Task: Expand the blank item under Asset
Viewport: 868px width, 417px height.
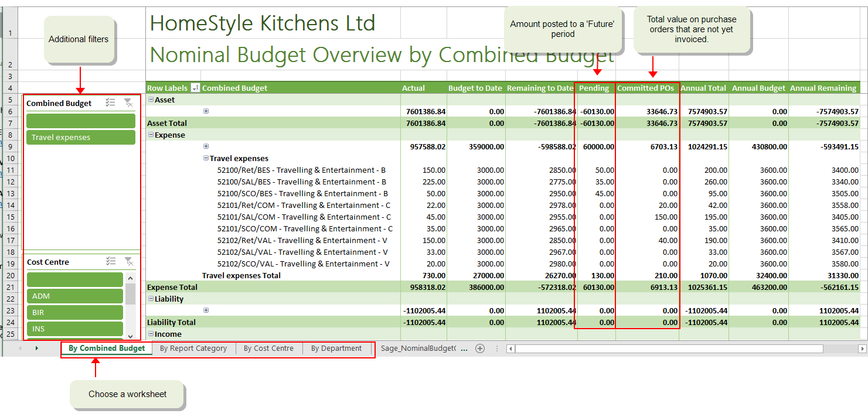Action: click(x=206, y=111)
